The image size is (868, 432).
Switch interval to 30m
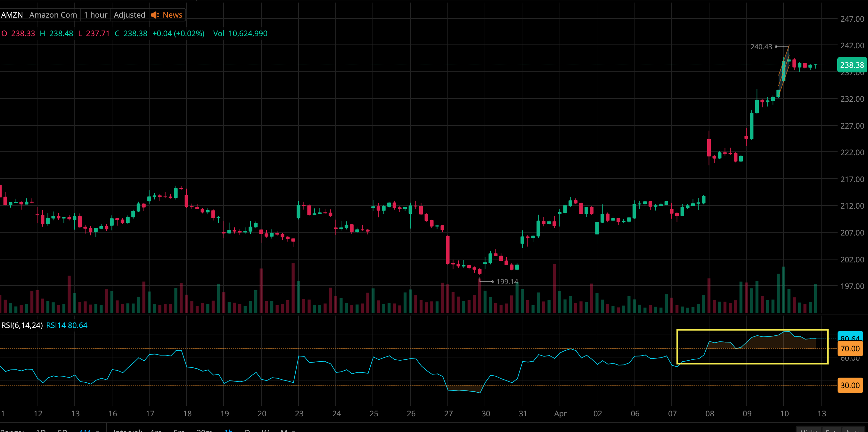pyautogui.click(x=204, y=431)
